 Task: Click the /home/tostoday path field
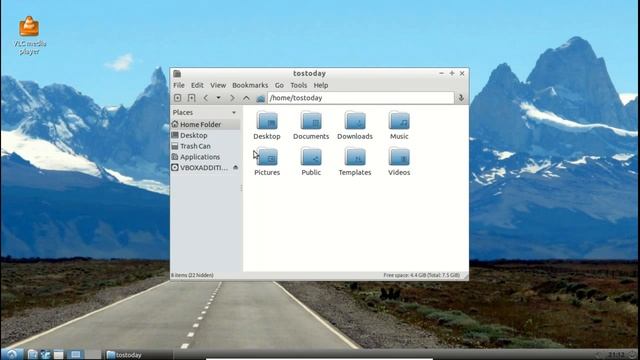point(360,98)
